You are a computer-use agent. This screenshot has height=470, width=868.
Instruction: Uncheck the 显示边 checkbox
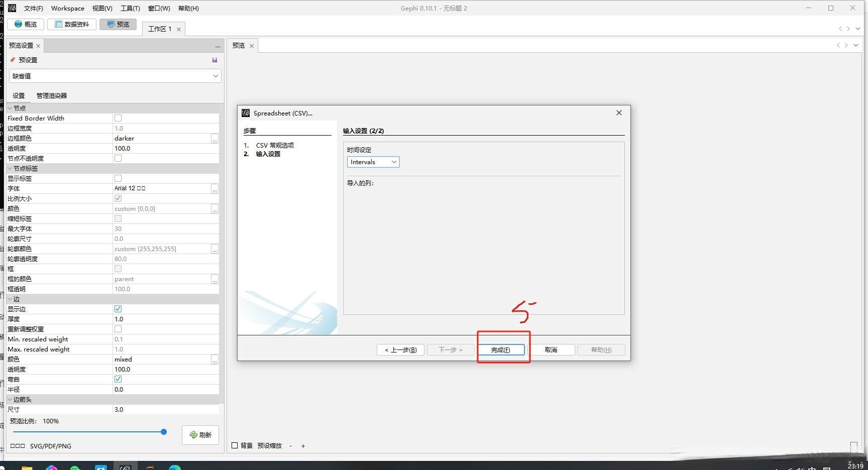coord(118,309)
